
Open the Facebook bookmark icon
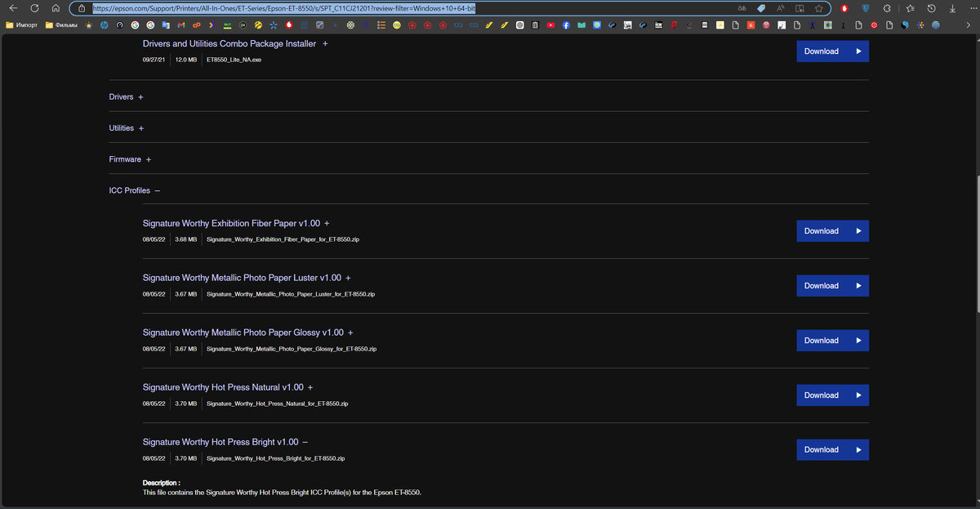click(x=566, y=25)
